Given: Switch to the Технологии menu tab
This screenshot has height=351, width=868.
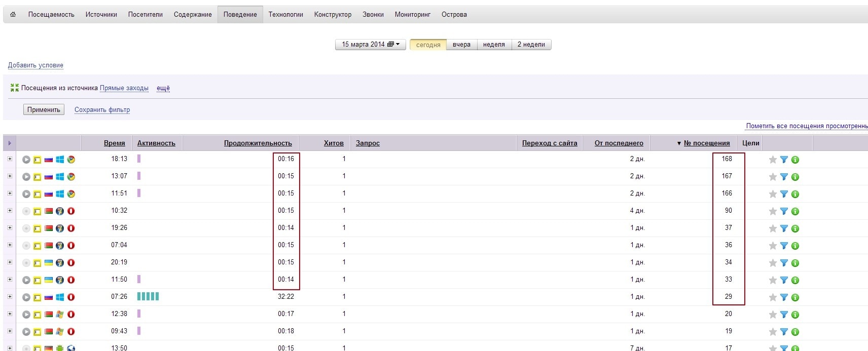Looking at the screenshot, I should point(285,15).
